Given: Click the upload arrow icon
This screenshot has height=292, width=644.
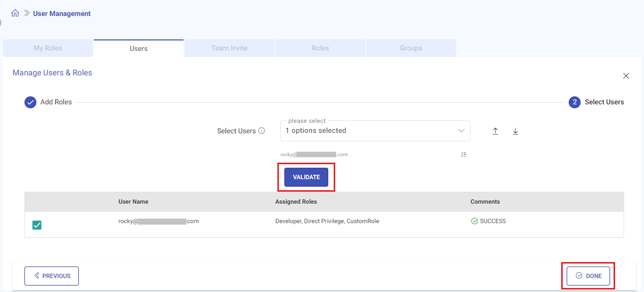Looking at the screenshot, I should tap(495, 131).
